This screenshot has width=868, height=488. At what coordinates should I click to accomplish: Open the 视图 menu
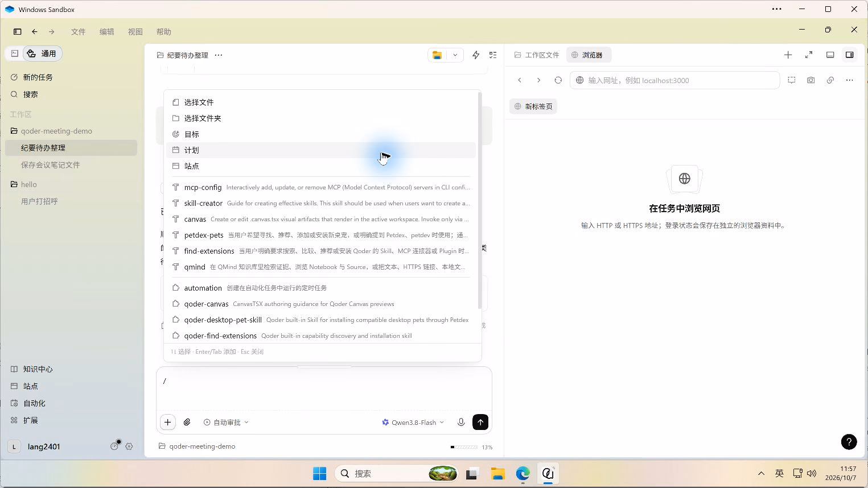[135, 32]
